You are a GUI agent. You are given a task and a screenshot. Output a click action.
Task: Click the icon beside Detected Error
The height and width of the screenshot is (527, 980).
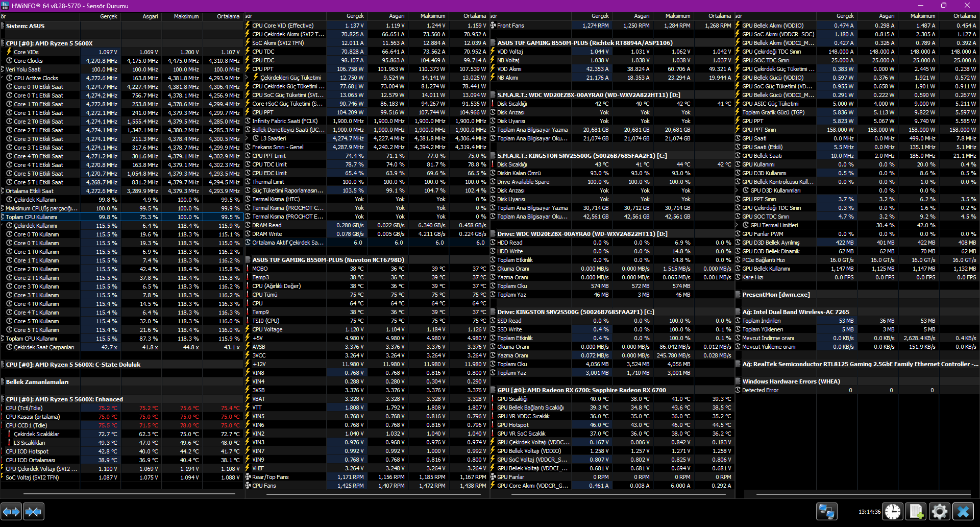[738, 390]
